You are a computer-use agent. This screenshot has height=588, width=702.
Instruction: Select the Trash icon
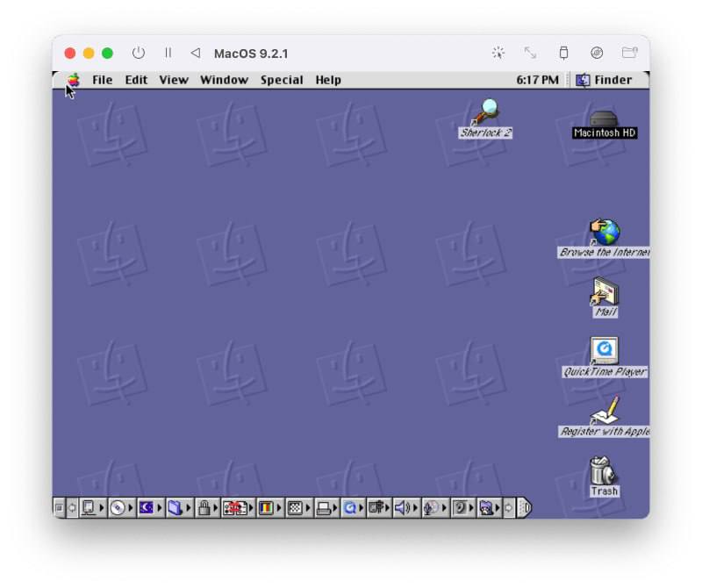coord(604,471)
